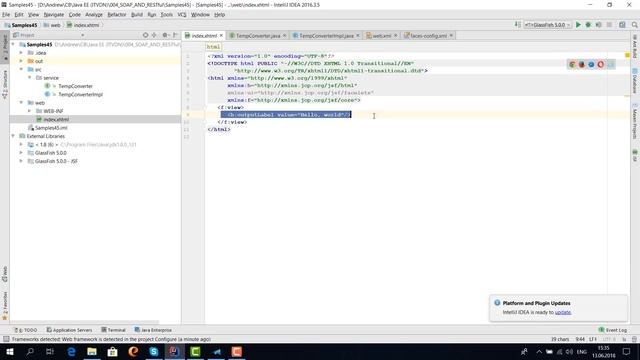640x360 pixels.
Task: Open page in Chrome browser icon
Action: click(572, 64)
